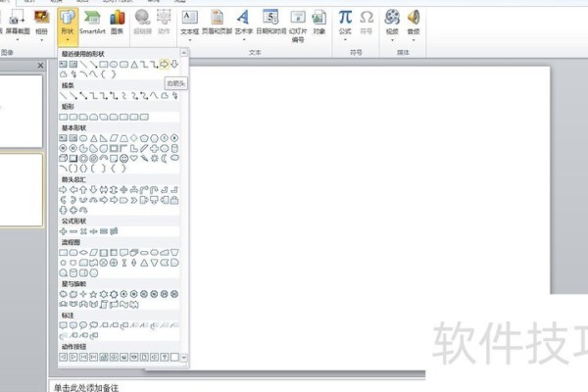Select Rectangular Callout in 标注
The image size is (588, 392).
pos(63,325)
